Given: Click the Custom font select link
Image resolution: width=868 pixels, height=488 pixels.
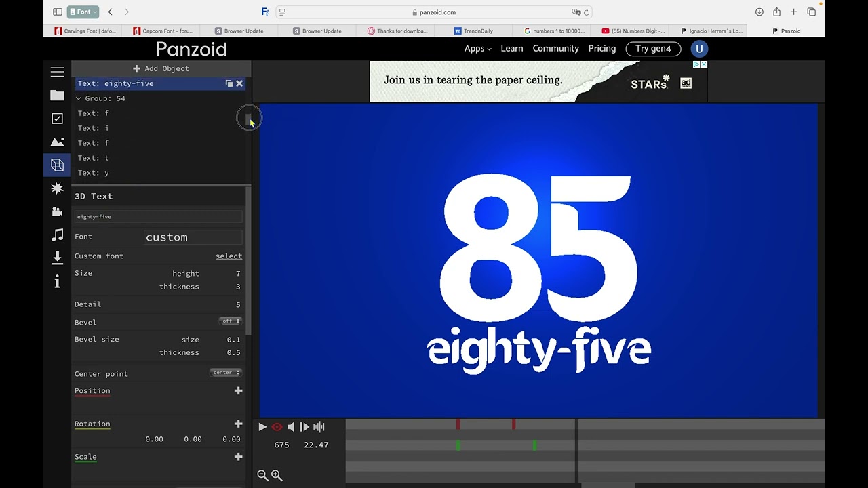Looking at the screenshot, I should point(229,256).
